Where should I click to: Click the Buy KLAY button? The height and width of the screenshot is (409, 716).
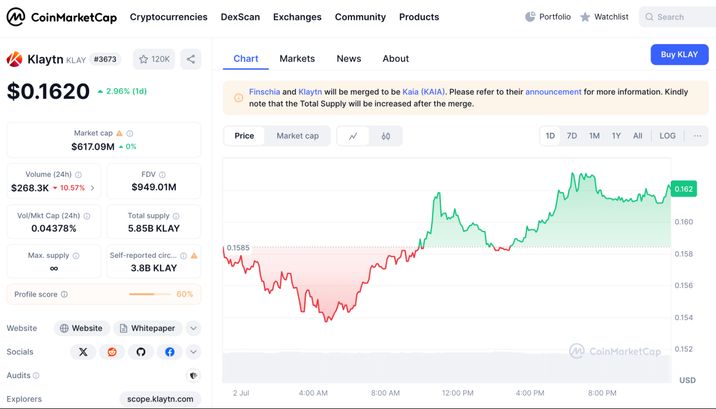[x=679, y=55]
